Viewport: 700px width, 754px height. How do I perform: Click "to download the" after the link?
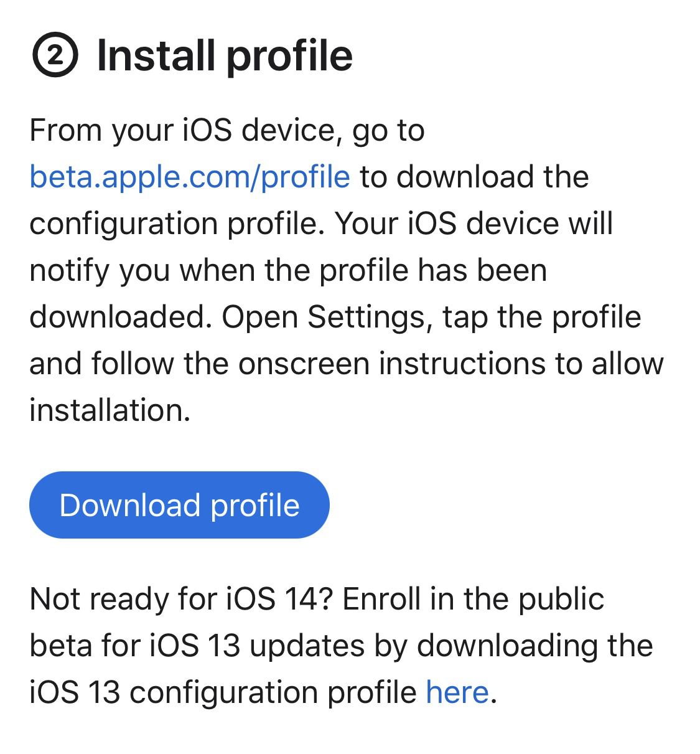click(x=474, y=177)
